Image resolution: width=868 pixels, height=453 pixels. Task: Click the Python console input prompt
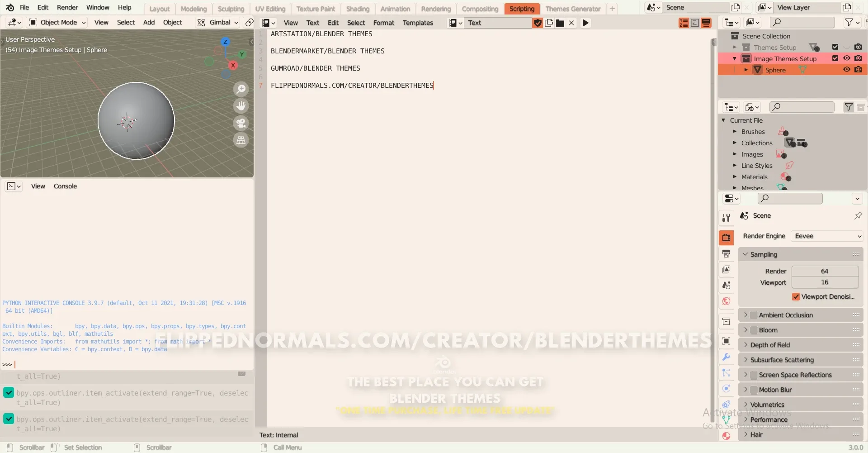pos(16,364)
